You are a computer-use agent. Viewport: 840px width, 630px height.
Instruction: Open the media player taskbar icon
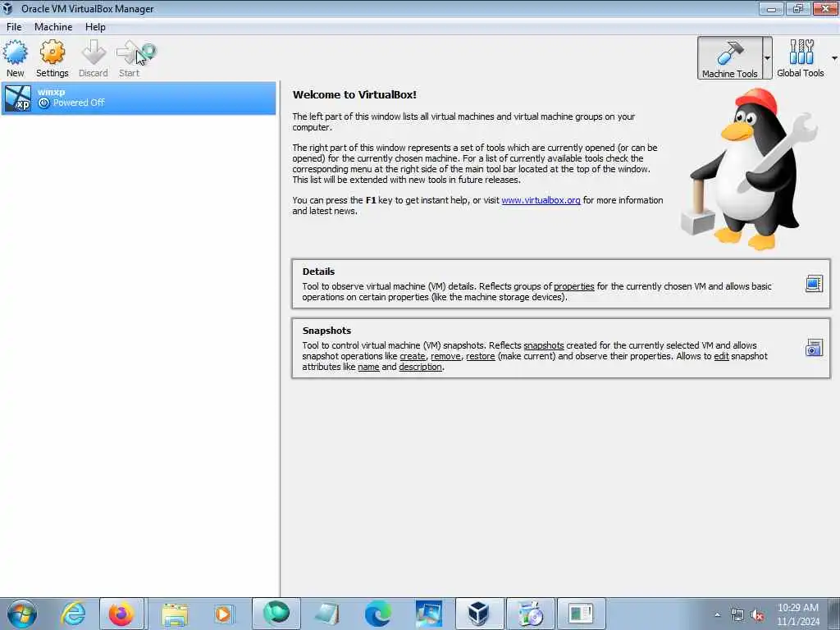223,614
